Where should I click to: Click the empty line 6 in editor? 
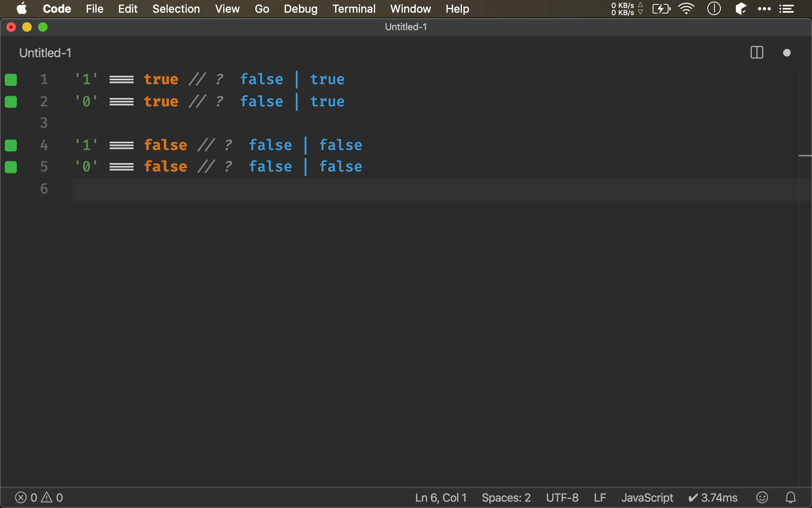tap(396, 189)
